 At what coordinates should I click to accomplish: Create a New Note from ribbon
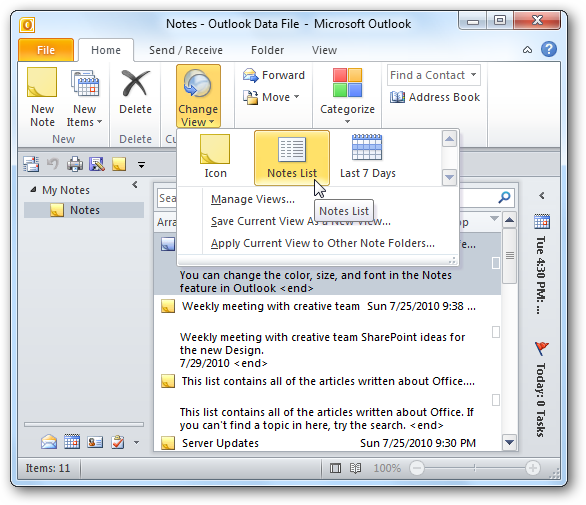click(x=42, y=97)
